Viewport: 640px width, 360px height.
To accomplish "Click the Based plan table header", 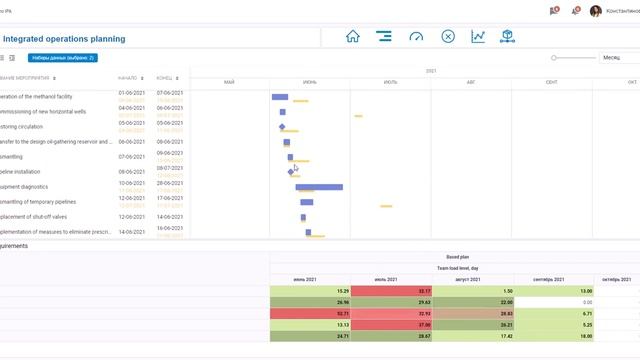I will [x=458, y=257].
